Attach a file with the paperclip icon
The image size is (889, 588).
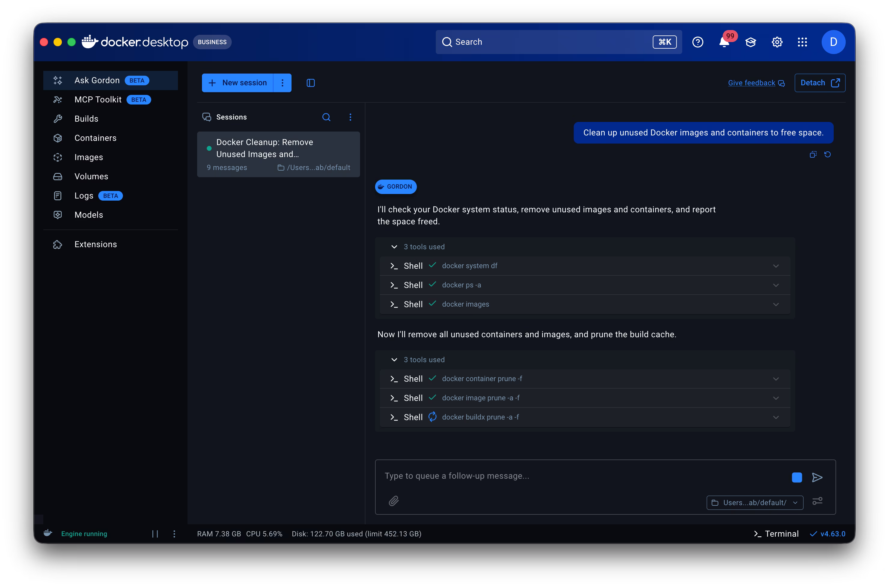(393, 501)
